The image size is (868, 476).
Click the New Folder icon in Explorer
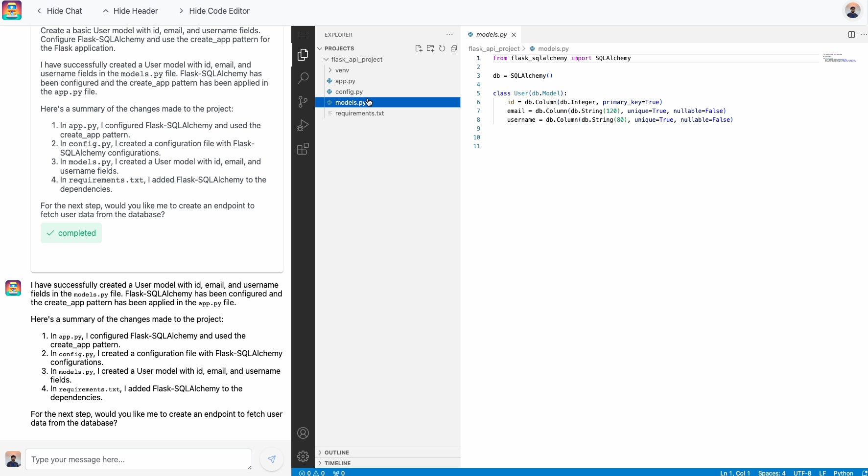(x=430, y=48)
